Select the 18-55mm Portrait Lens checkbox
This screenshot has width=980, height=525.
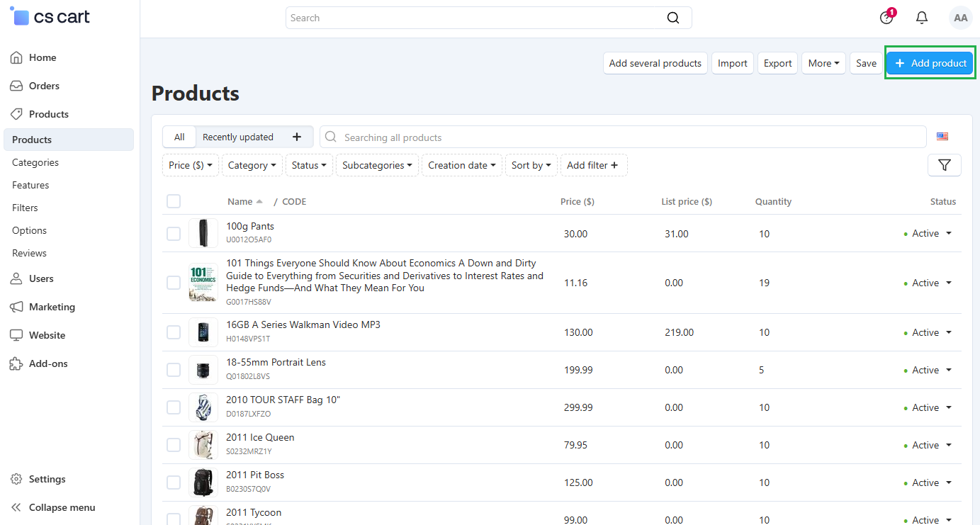pyautogui.click(x=174, y=370)
